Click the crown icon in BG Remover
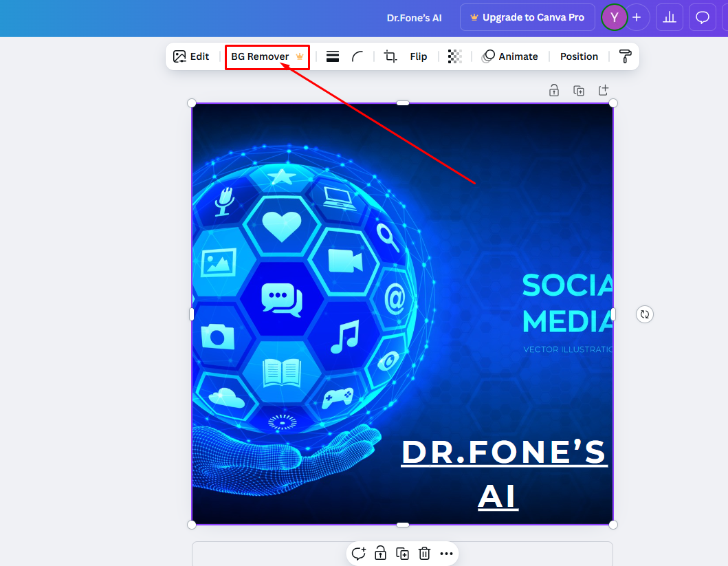 pyautogui.click(x=300, y=56)
